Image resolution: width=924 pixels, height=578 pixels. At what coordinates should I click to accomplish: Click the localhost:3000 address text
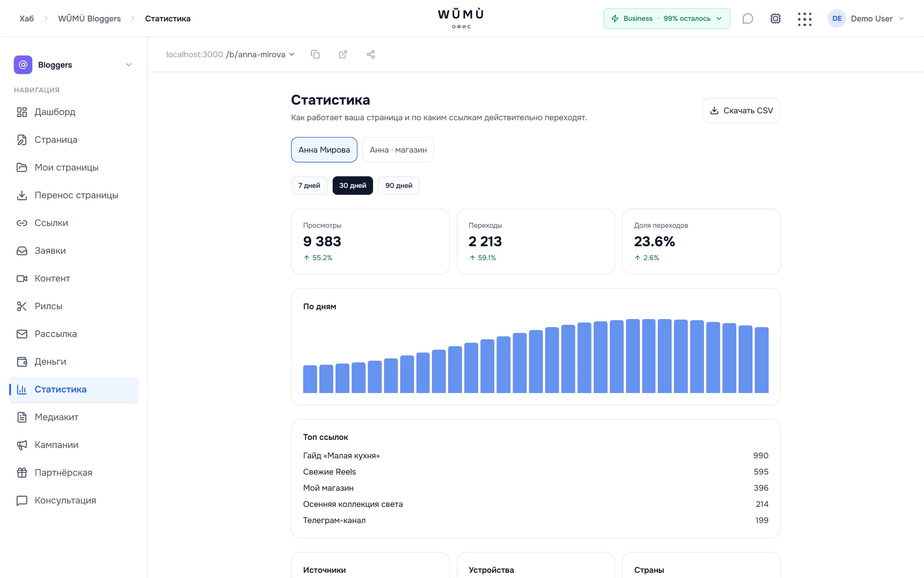pyautogui.click(x=194, y=54)
